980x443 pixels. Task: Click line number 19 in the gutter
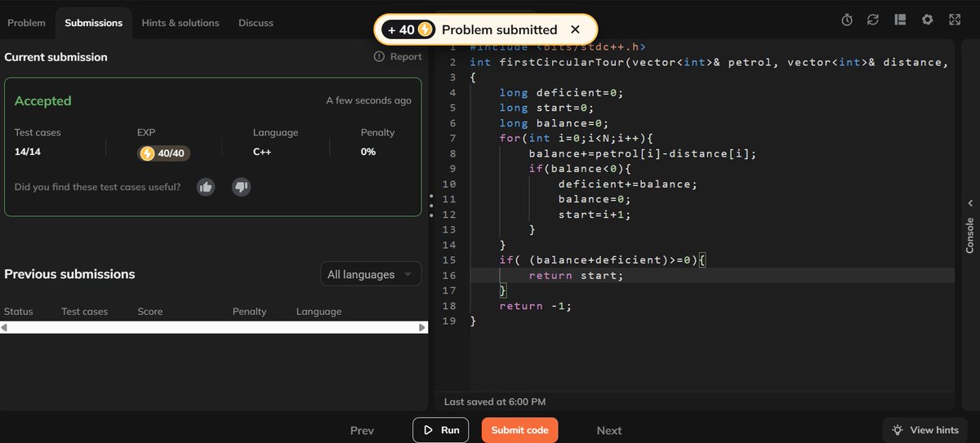448,321
